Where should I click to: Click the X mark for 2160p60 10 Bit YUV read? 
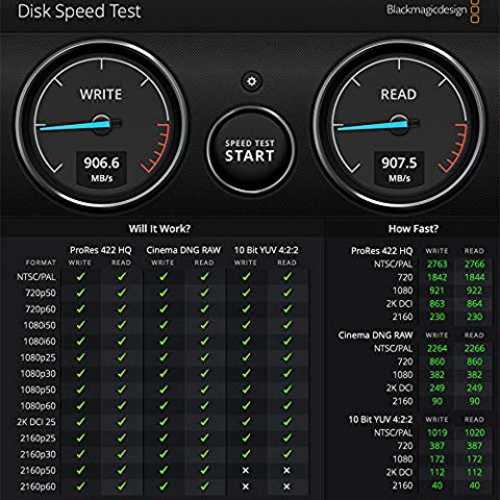pyautogui.click(x=287, y=487)
